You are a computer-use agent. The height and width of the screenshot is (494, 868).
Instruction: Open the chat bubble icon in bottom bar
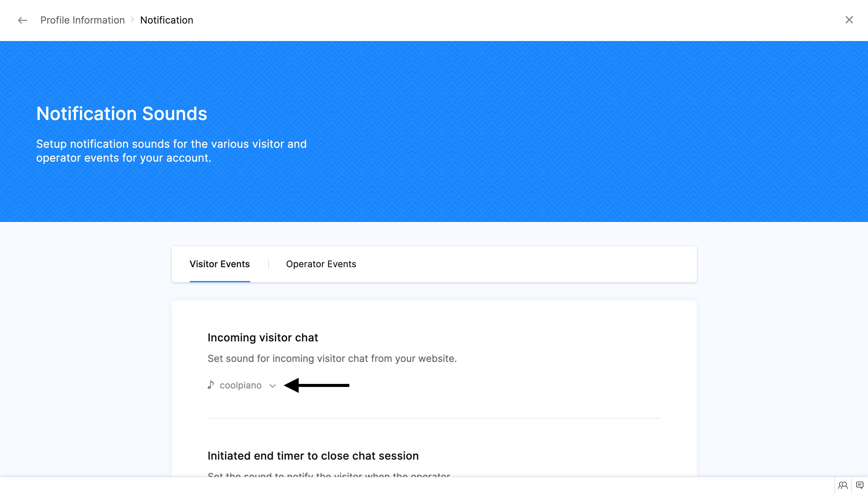coord(860,485)
